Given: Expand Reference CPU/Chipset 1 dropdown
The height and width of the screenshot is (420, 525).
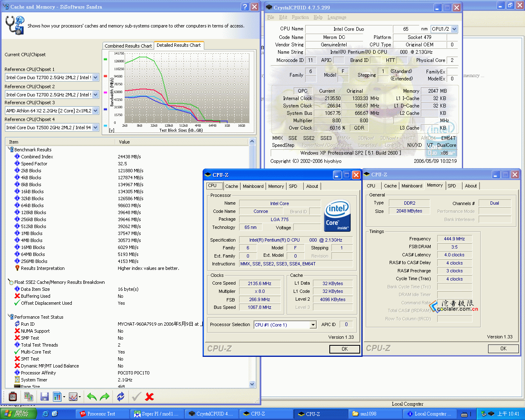Looking at the screenshot, I should tap(95, 78).
